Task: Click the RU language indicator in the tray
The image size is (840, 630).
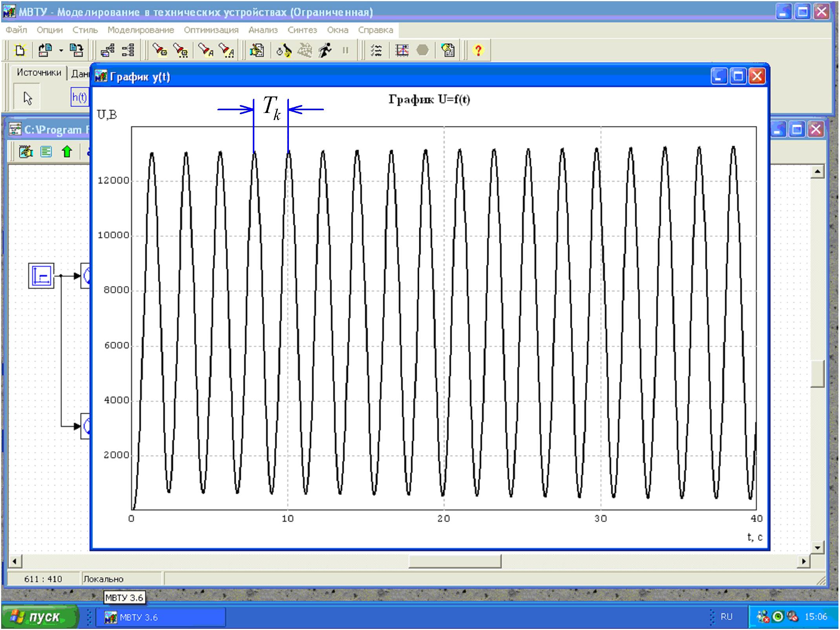Action: pos(726,617)
